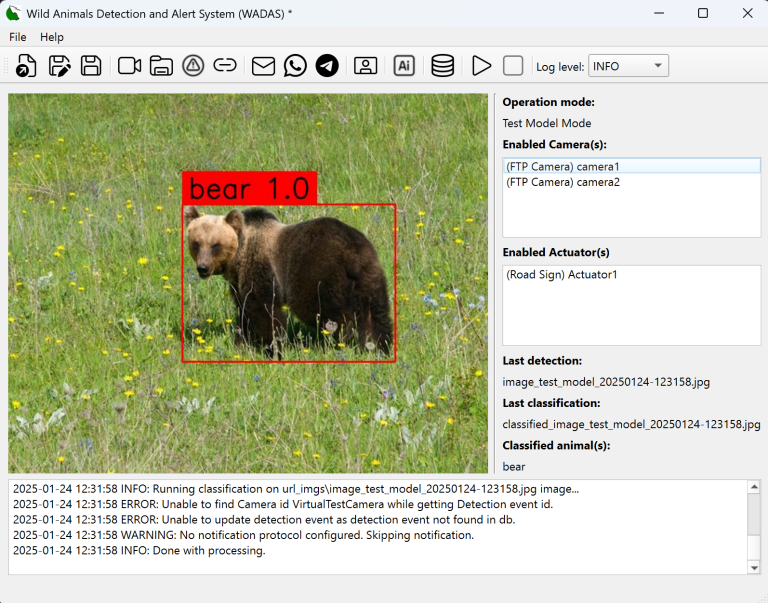Screen dimensions: 768x603
Task: Click the user login/profile icon
Action: 366,66
